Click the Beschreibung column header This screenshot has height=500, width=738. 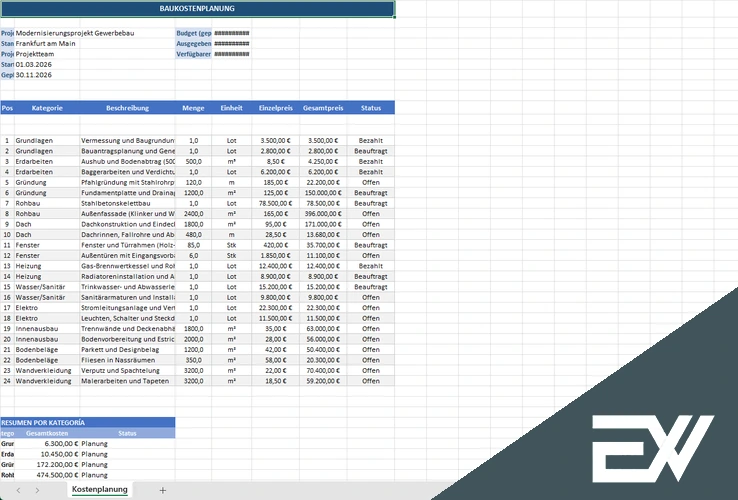(x=128, y=108)
